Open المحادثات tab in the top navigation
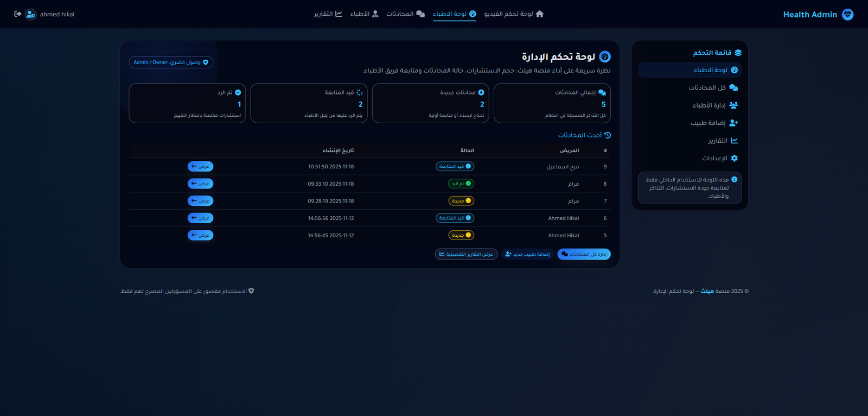Viewport: 868px width, 416px height. [x=405, y=14]
